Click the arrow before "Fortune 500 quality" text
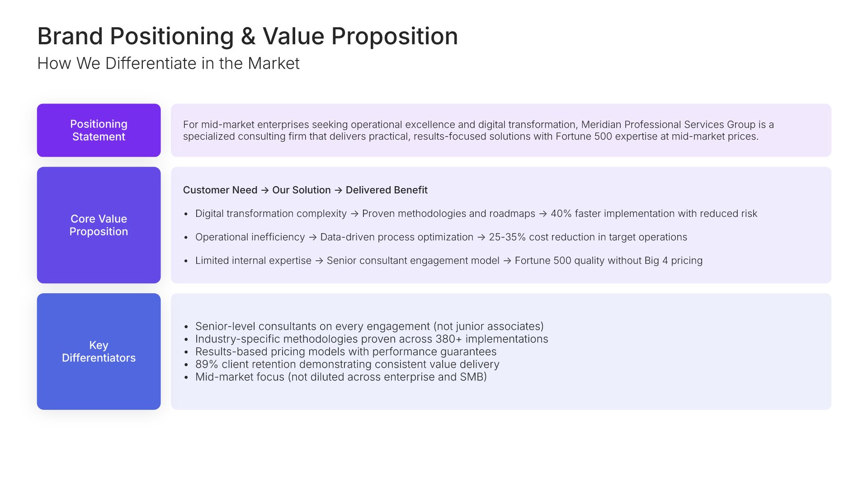This screenshot has height=488, width=868. tap(507, 261)
